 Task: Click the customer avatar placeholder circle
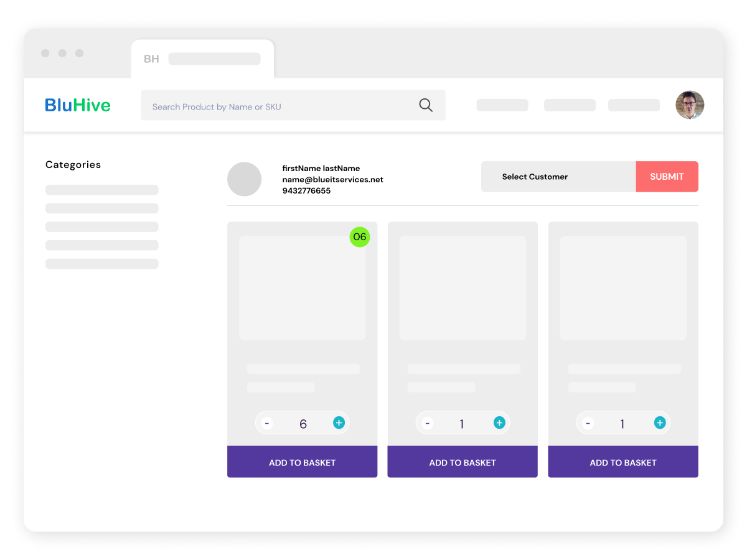click(244, 179)
